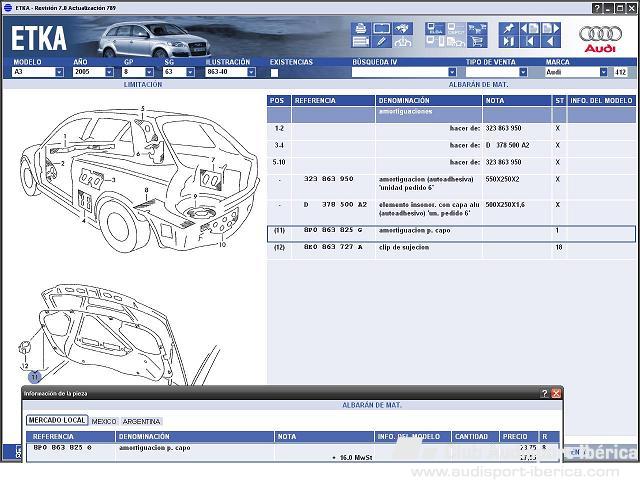Screen dimensions: 640x480
Task: Click the Limitación label
Action: pos(143,84)
